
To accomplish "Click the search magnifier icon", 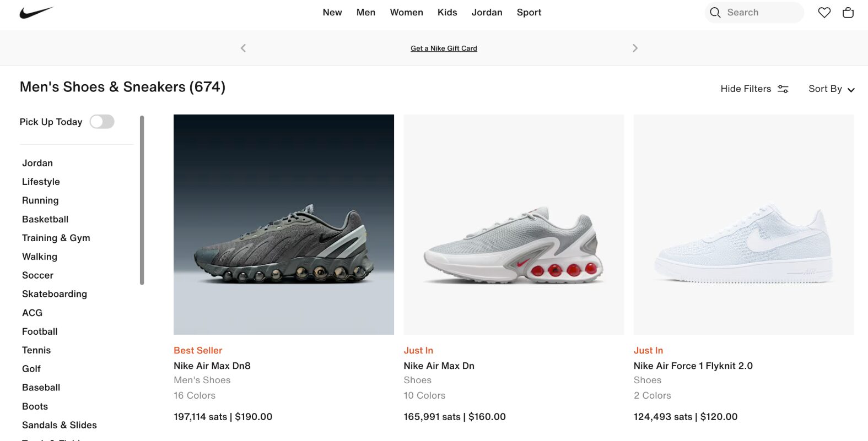I will pyautogui.click(x=715, y=12).
